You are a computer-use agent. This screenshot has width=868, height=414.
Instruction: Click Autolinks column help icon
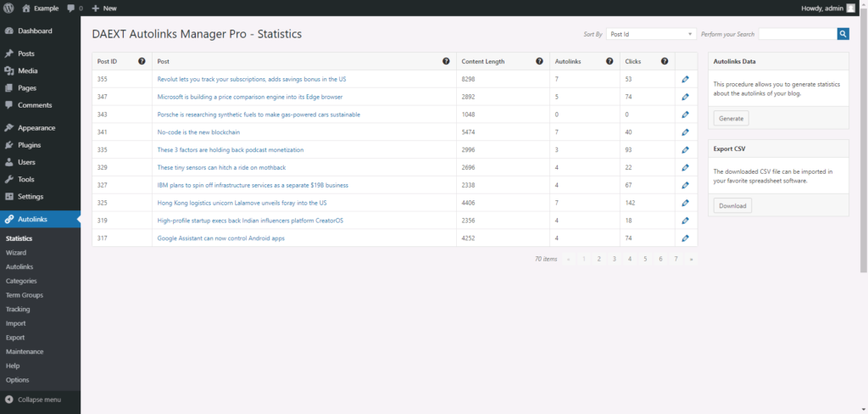point(609,62)
